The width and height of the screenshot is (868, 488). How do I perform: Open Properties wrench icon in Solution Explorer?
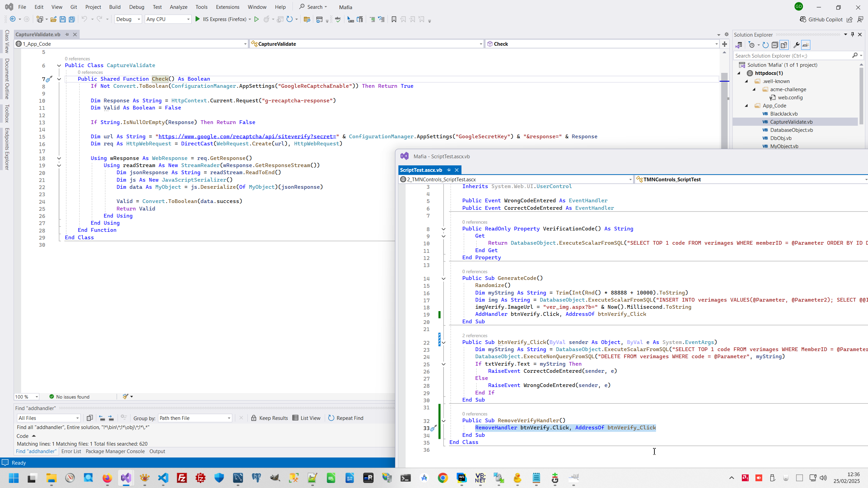(x=796, y=45)
